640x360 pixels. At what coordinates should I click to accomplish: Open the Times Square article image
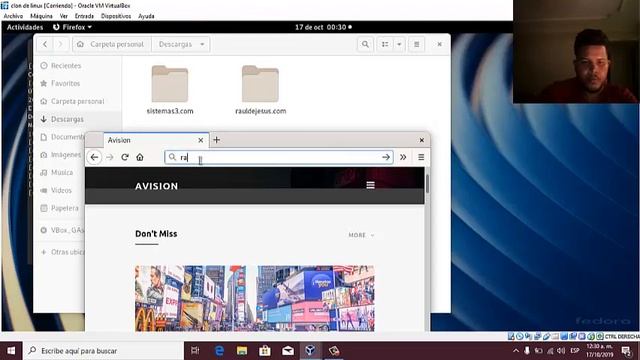pyautogui.click(x=254, y=298)
